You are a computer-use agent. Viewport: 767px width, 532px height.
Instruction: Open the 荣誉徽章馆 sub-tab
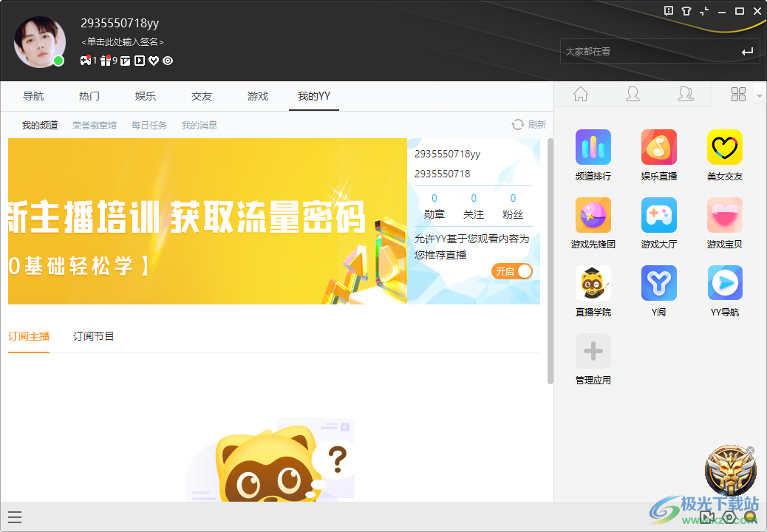95,125
